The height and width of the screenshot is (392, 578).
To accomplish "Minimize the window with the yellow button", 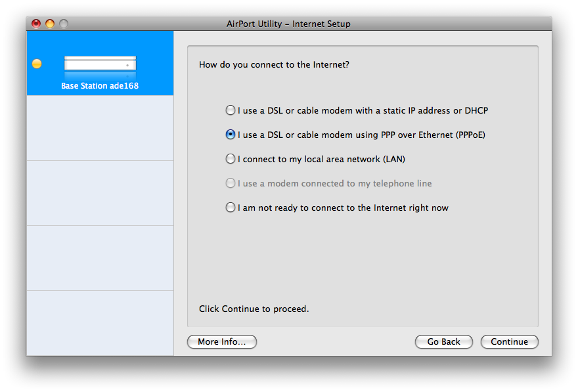I will [50, 24].
